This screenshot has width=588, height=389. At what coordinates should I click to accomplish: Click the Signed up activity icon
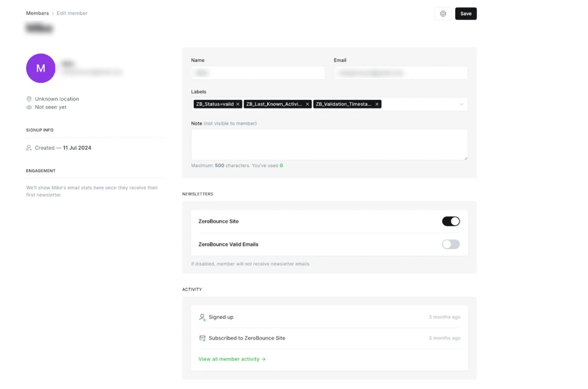coord(202,317)
